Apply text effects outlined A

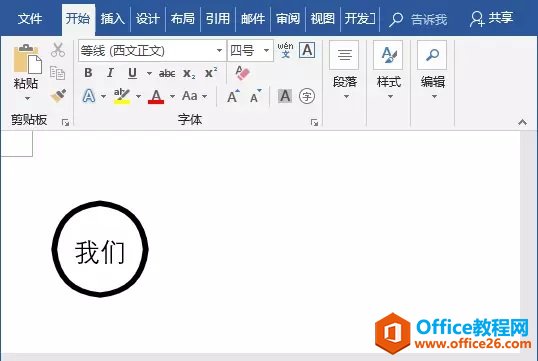[x=89, y=96]
